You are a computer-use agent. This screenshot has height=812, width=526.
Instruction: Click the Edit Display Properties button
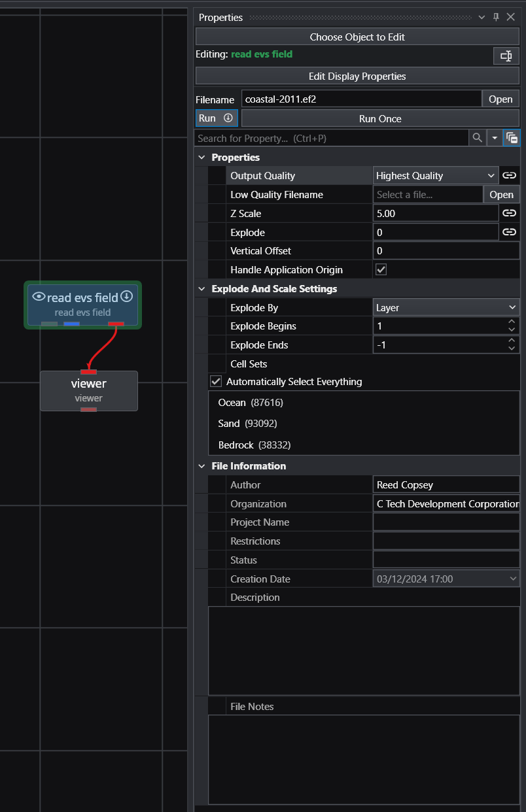[357, 76]
